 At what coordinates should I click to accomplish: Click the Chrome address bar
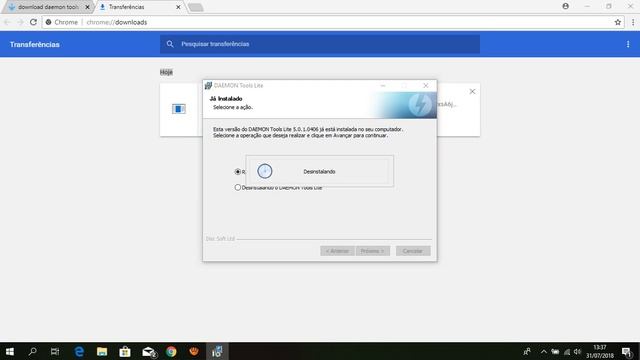tap(333, 22)
